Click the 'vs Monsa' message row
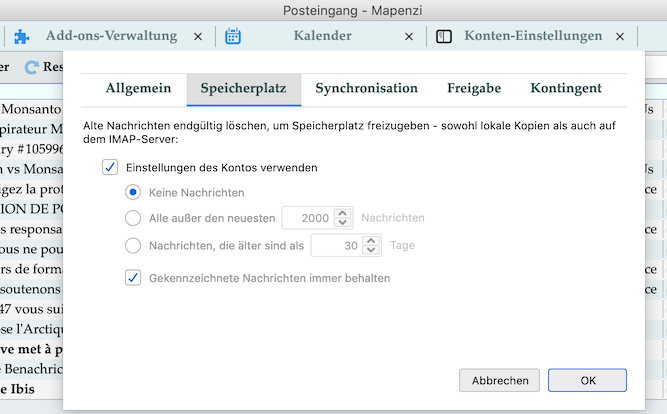 click(31, 169)
